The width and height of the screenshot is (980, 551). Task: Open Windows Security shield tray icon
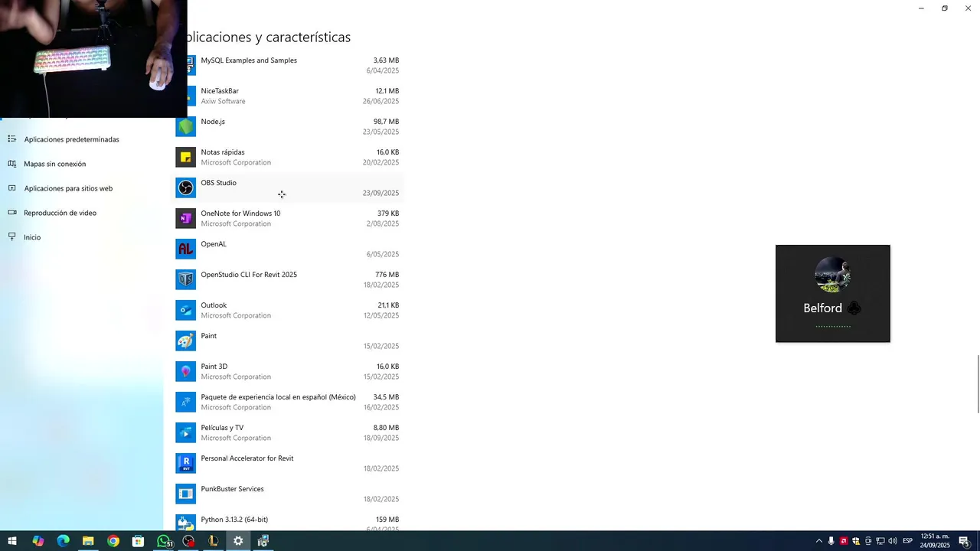tap(856, 541)
